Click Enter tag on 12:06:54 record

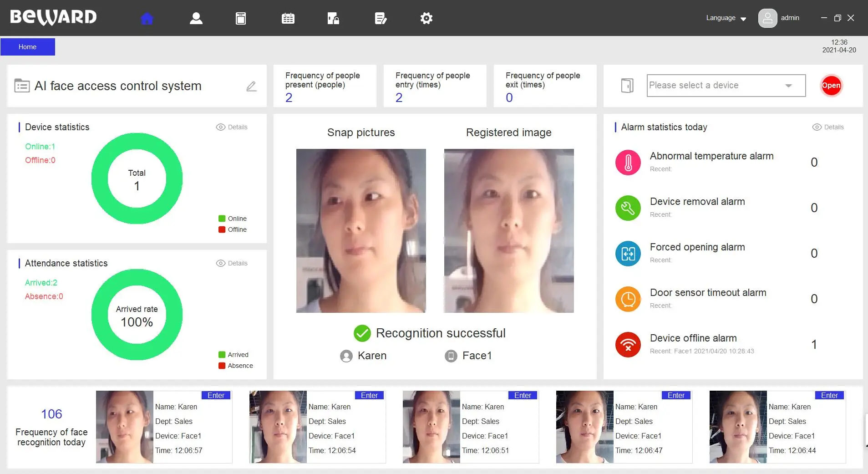[370, 395]
